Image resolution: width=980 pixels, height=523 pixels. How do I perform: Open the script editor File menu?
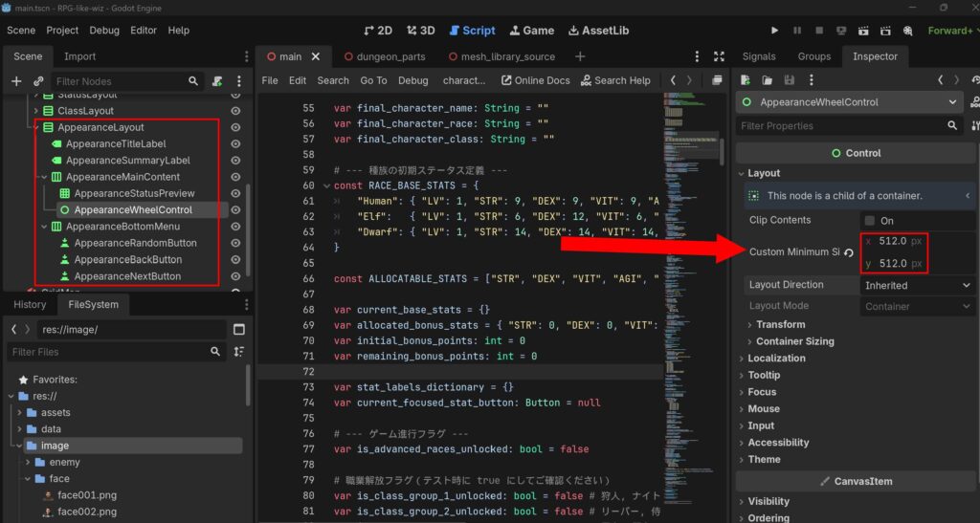pos(269,80)
